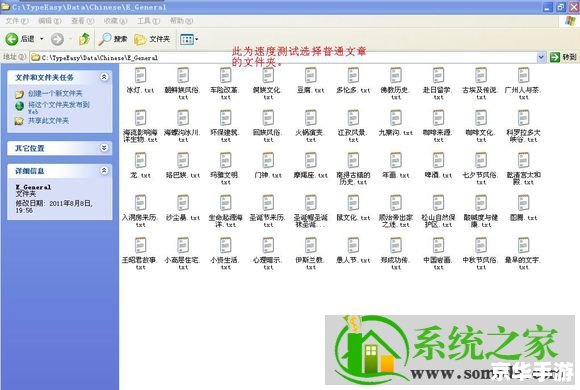Select the 王昭君故事.txt file
Image resolution: width=580 pixels, height=390 pixels.
pos(141,254)
